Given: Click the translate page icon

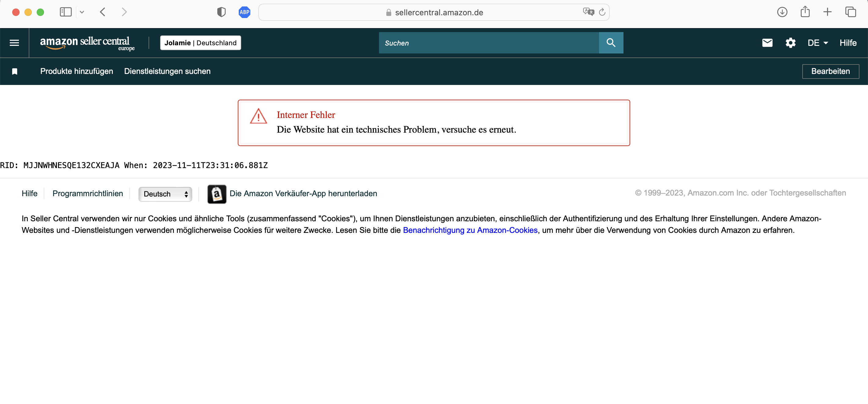Looking at the screenshot, I should click(x=588, y=12).
